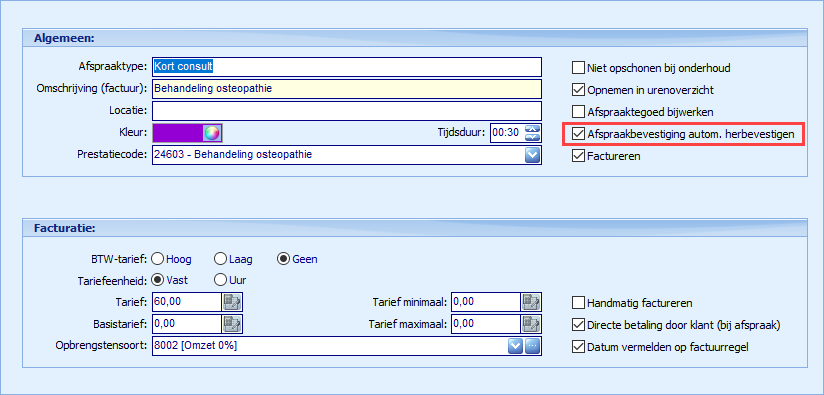Screen dimensions: 824x395
Task: Click Opbrengstensoort text '8002 [Omzet 0%]'
Action: [x=195, y=346]
